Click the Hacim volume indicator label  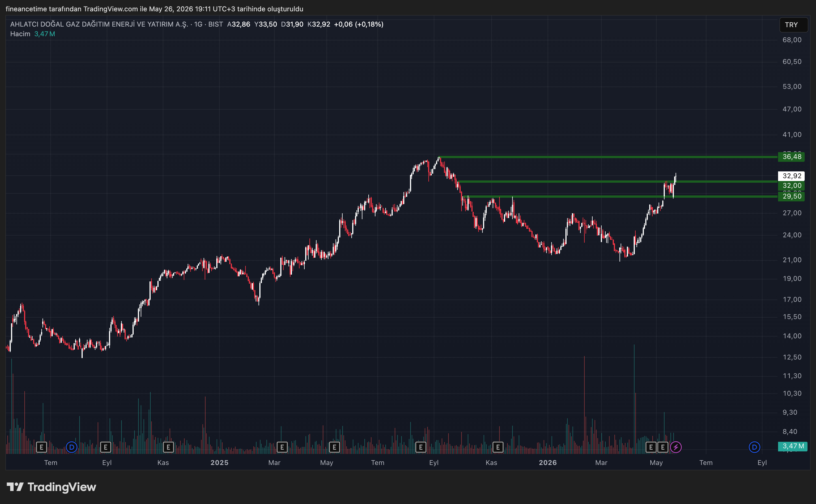point(20,34)
